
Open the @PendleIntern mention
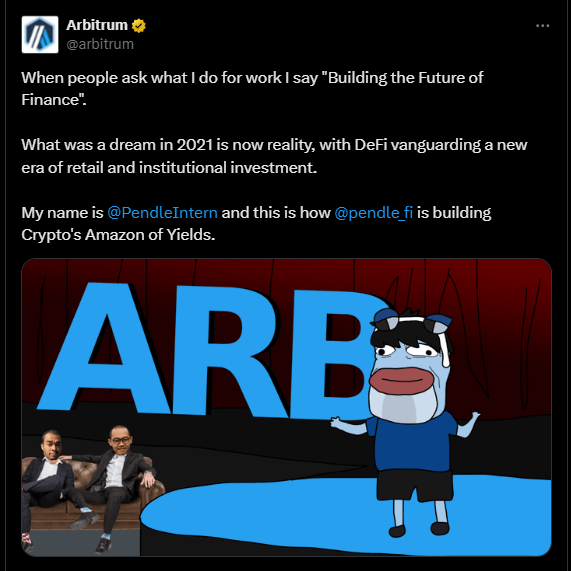162,213
